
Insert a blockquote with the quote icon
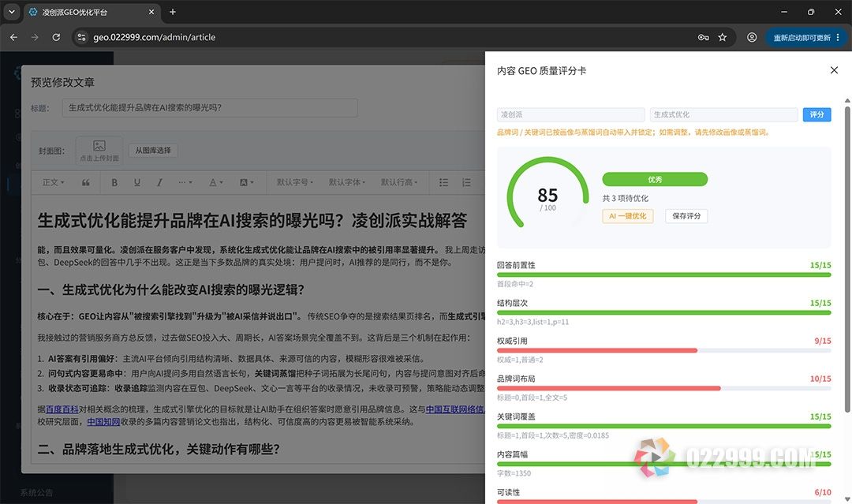pos(86,182)
